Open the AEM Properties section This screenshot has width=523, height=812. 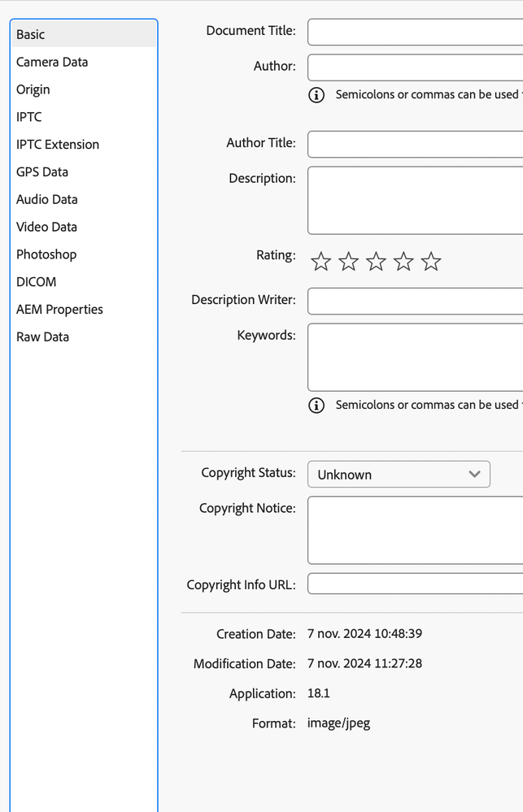coord(59,309)
